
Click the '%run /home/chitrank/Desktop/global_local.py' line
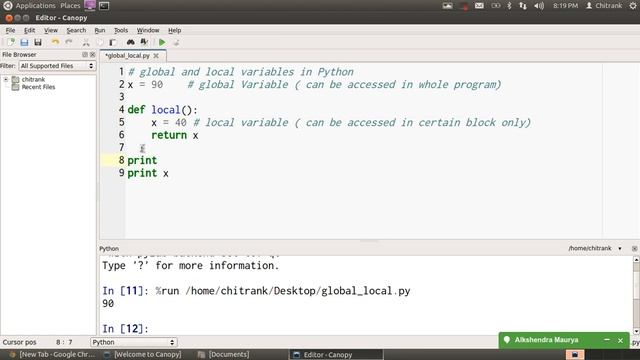pos(282,291)
